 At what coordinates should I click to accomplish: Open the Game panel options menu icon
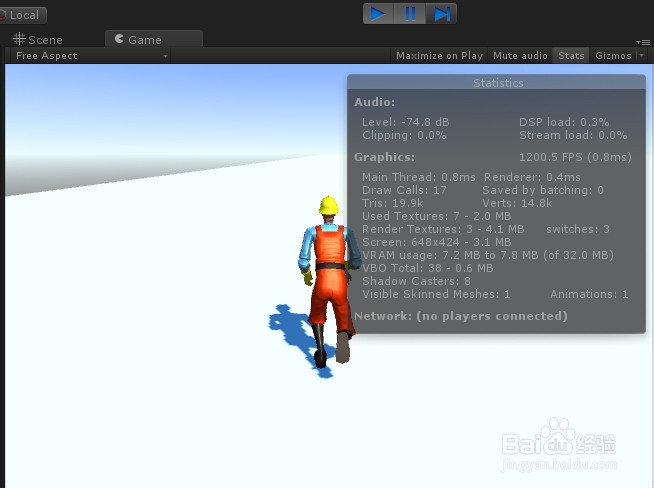tap(643, 42)
